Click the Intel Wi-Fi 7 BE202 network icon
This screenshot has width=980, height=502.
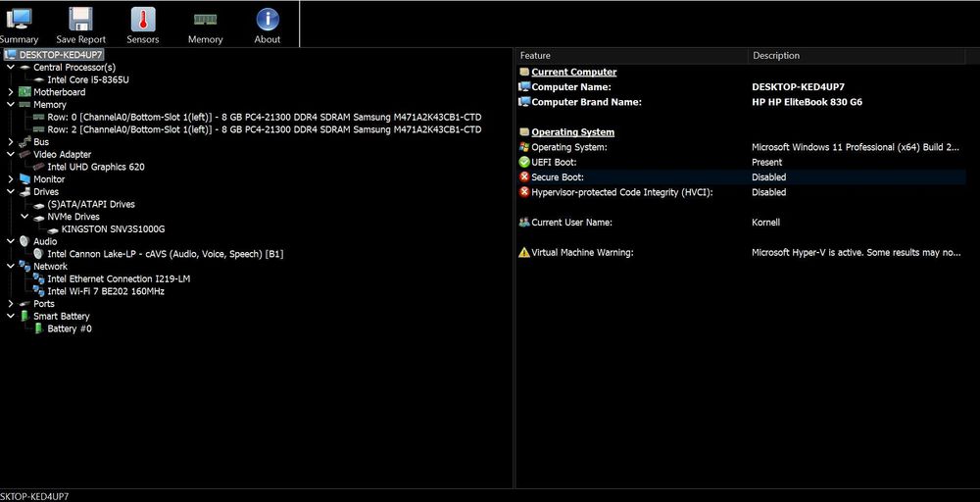pyautogui.click(x=39, y=291)
